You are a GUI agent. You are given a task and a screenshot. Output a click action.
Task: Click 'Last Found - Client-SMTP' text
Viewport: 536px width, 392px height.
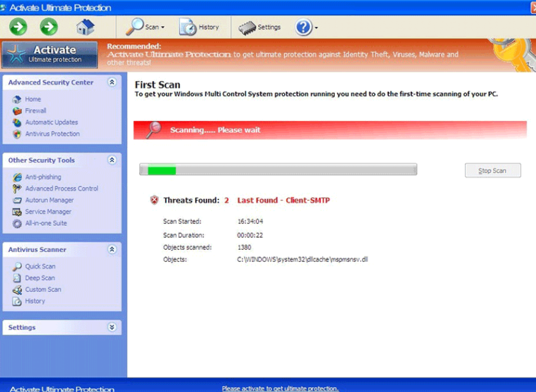pyautogui.click(x=283, y=201)
